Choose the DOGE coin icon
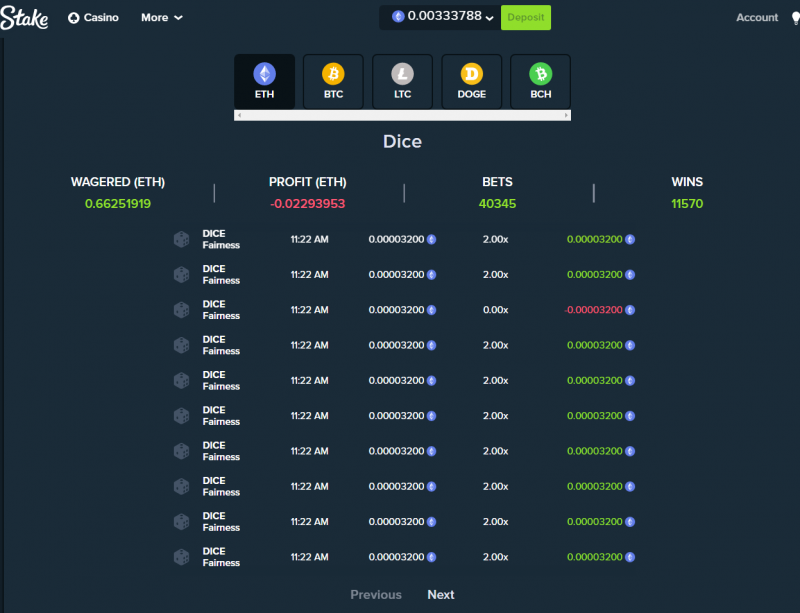 pyautogui.click(x=471, y=74)
